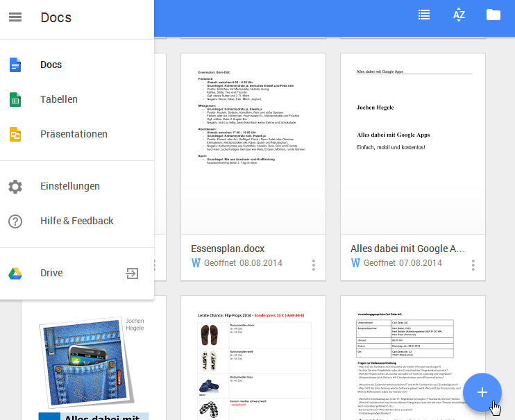Click the 'Geöffnet 08.08.2014' date text
This screenshot has width=515, height=420.
(x=243, y=263)
